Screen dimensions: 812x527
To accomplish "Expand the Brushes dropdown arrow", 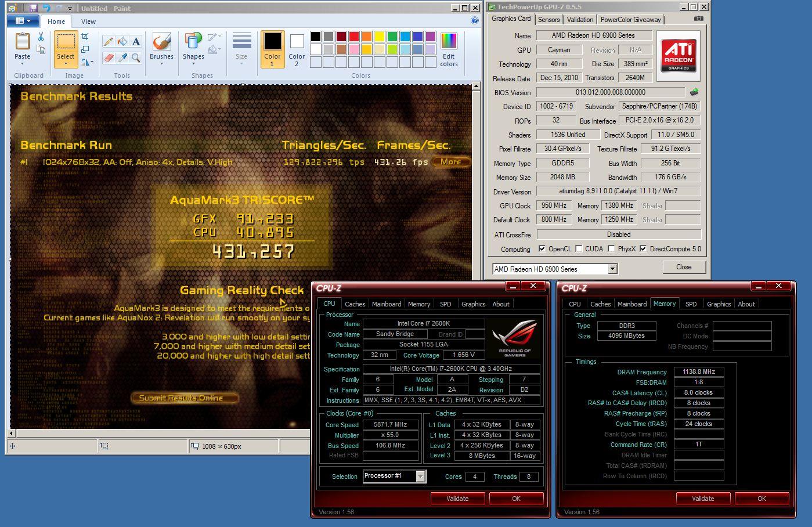I will click(x=161, y=63).
